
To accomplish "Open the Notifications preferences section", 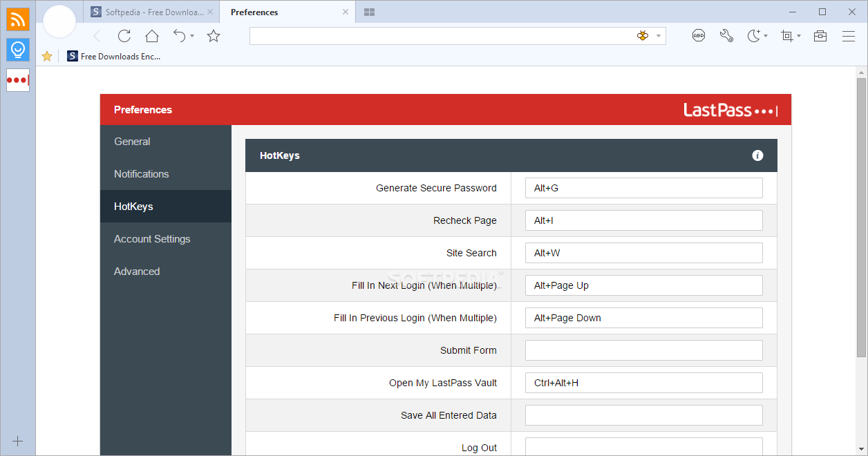I will (166, 174).
